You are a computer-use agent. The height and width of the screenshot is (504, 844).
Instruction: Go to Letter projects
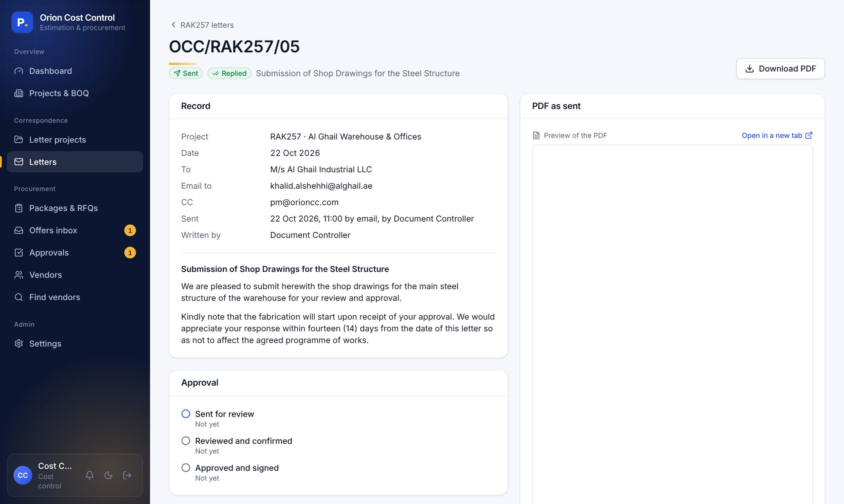pyautogui.click(x=75, y=139)
